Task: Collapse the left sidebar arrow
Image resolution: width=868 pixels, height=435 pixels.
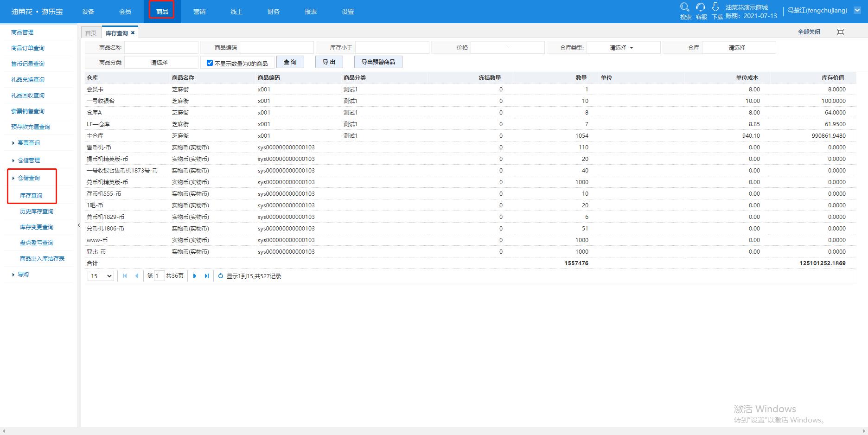Action: click(x=79, y=225)
